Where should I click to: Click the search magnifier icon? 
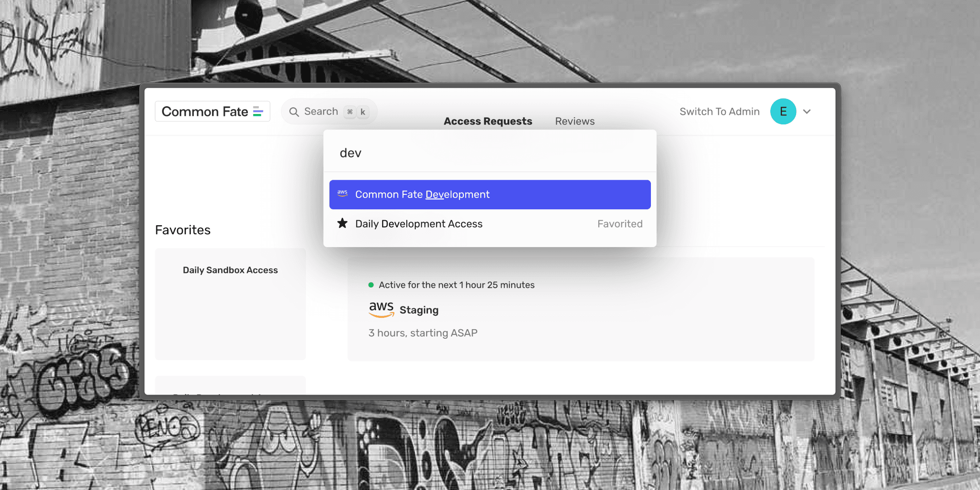294,112
